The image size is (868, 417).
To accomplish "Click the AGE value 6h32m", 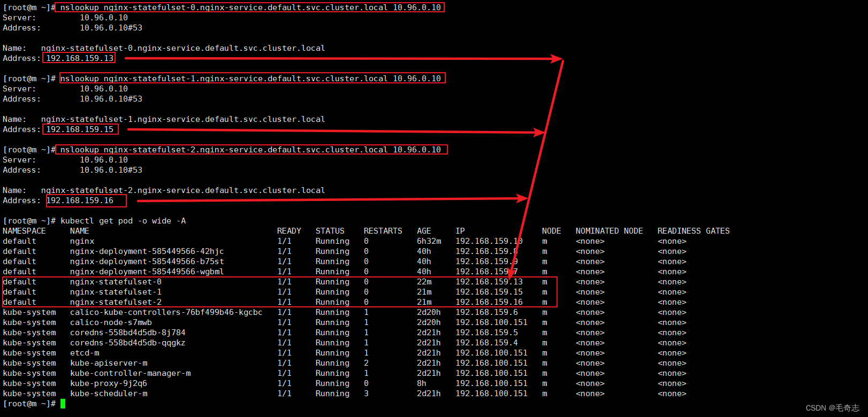I will point(429,241).
